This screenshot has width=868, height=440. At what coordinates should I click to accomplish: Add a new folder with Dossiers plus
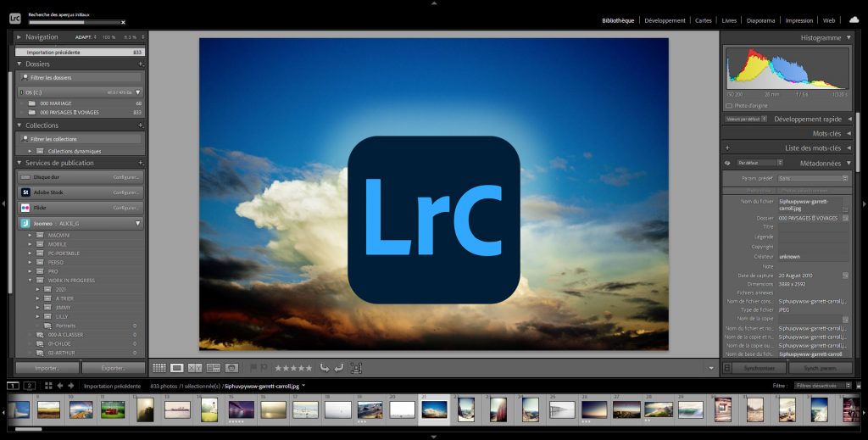click(x=141, y=64)
